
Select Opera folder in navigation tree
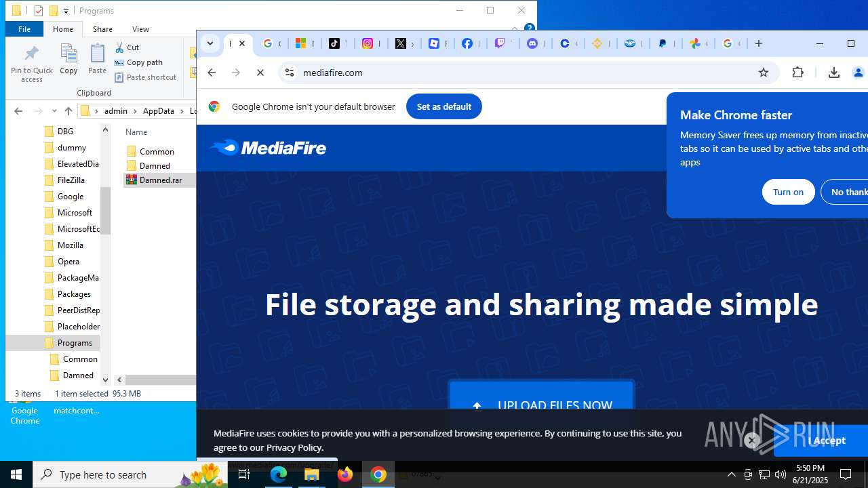(x=68, y=262)
